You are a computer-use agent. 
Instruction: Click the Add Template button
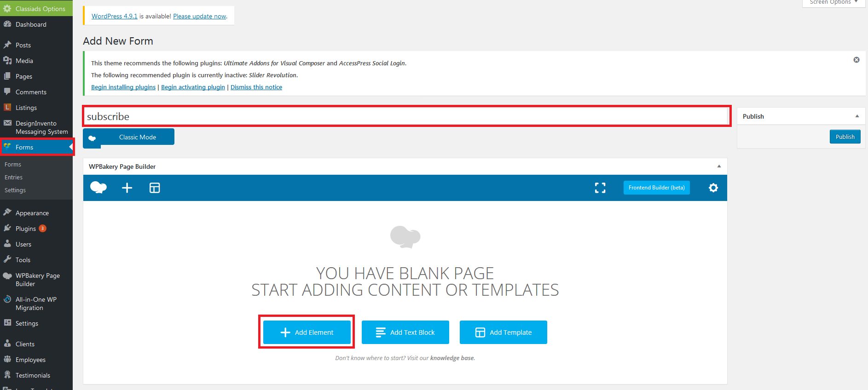coord(503,332)
